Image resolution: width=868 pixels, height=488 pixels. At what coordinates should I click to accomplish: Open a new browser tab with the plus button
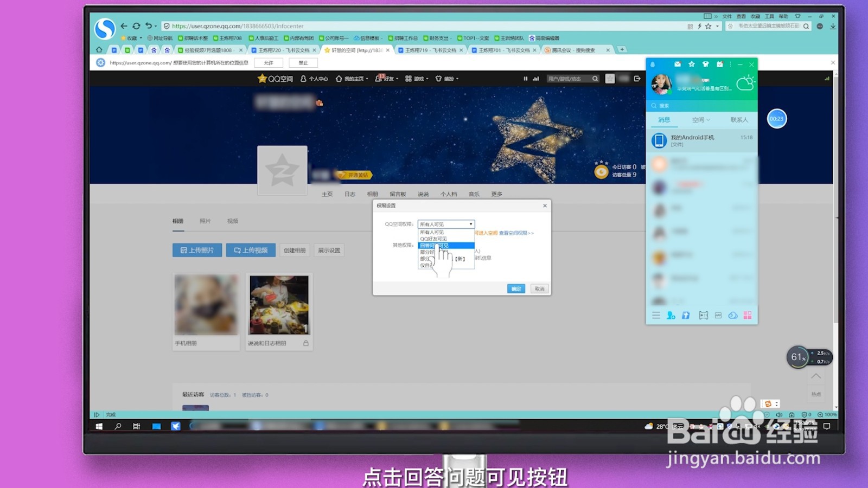pyautogui.click(x=622, y=49)
